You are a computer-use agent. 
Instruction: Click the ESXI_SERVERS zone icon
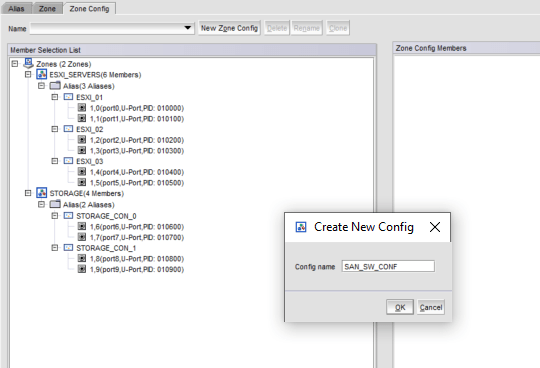pos(42,74)
